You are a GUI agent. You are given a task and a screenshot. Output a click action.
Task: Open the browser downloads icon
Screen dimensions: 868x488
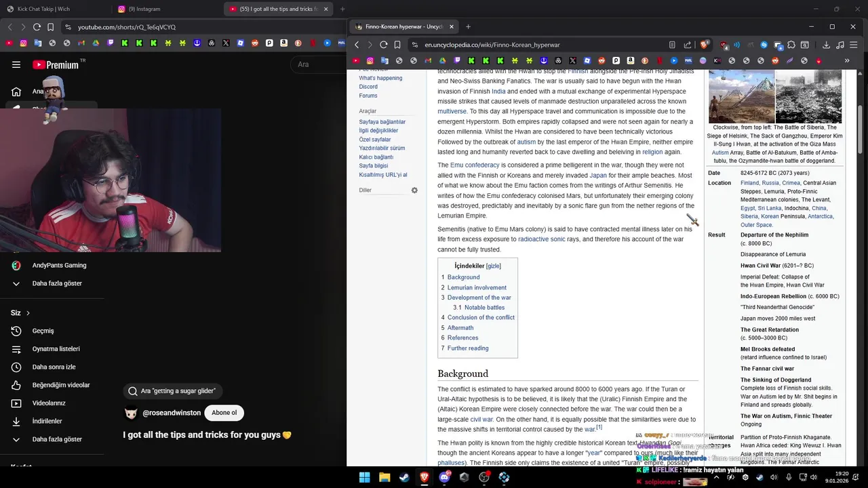827,45
